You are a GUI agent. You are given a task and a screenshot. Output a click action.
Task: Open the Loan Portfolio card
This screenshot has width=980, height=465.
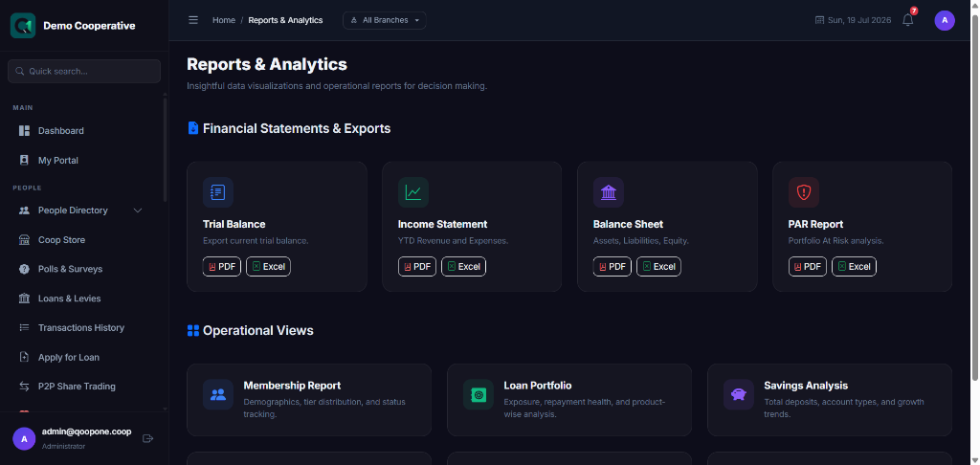pos(569,400)
